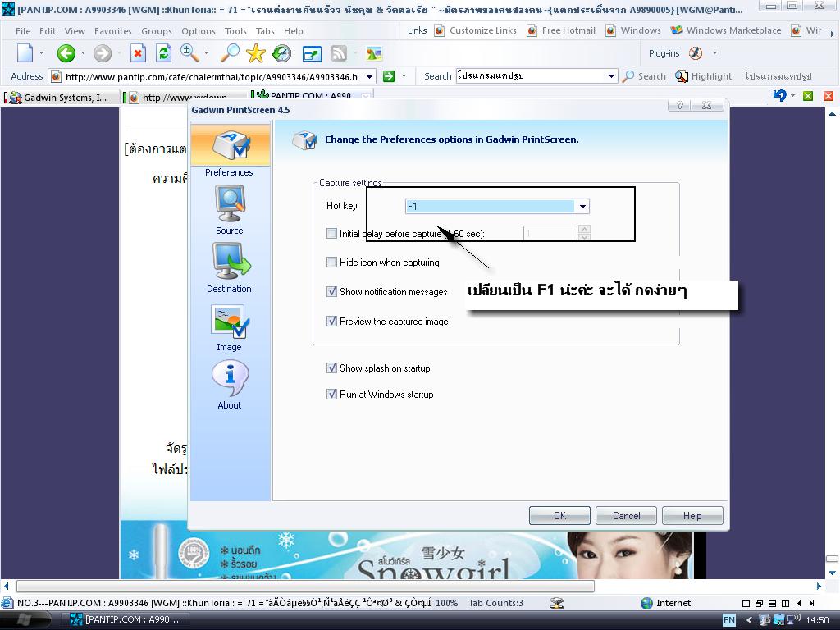Click the picture toolbar icon
Viewport: 840px width, 630px height.
[x=374, y=53]
